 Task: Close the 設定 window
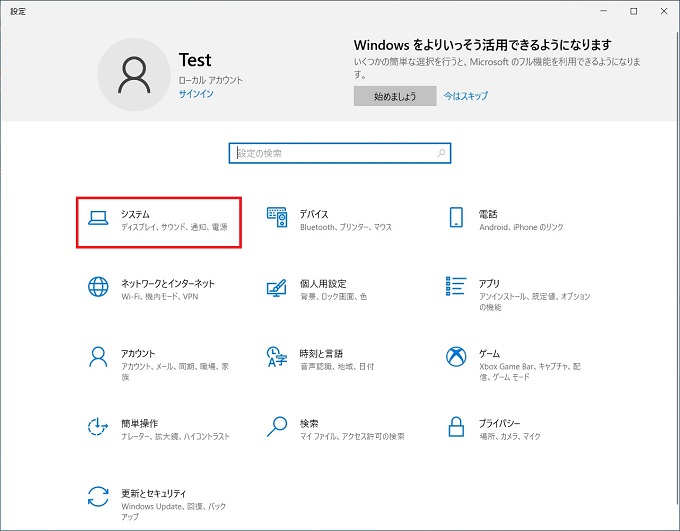coord(664,11)
